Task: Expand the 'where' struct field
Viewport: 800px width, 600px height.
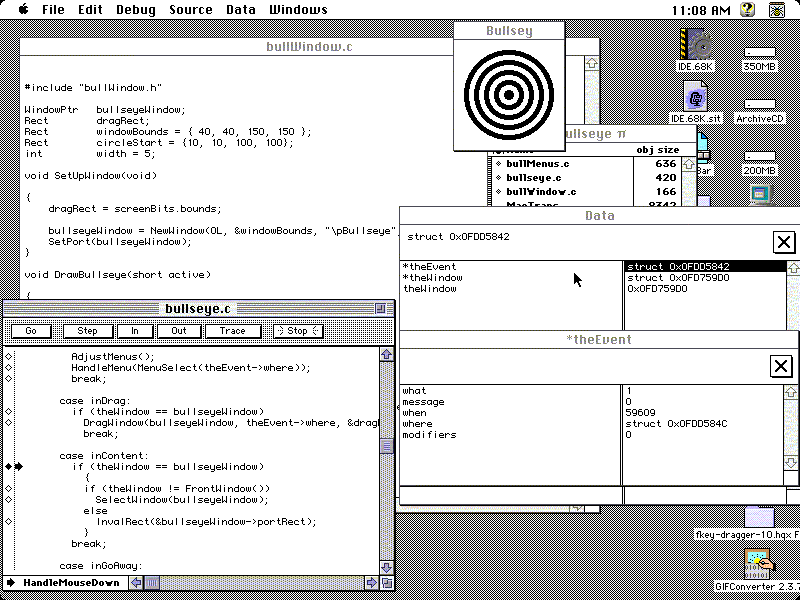Action: (417, 424)
